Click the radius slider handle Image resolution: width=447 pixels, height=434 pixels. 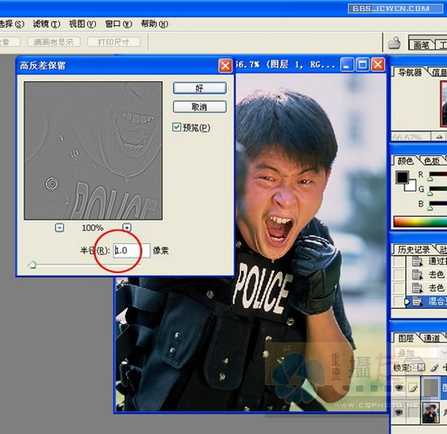32,265
